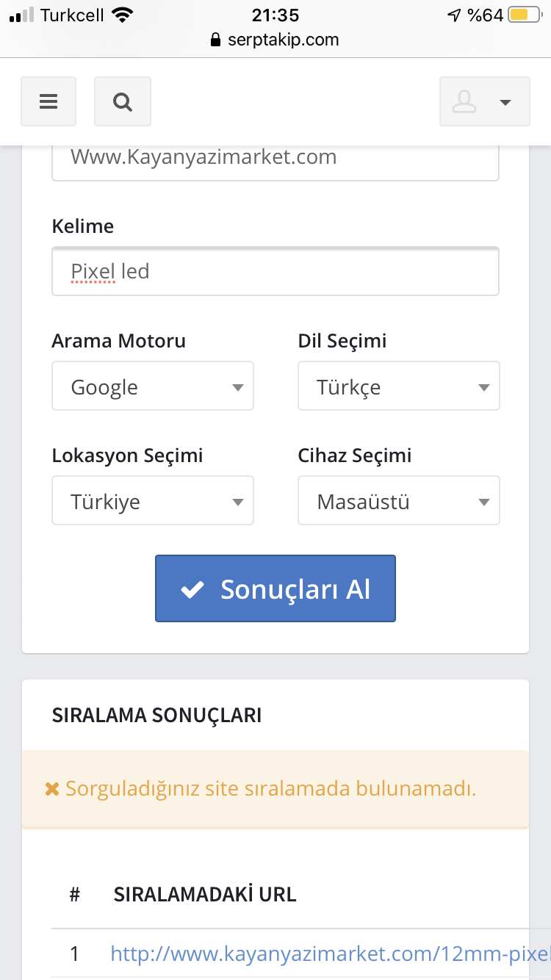Image resolution: width=551 pixels, height=980 pixels.
Task: Open the Lokasyon Seçimi Türkiye dropdown
Action: click(x=153, y=500)
